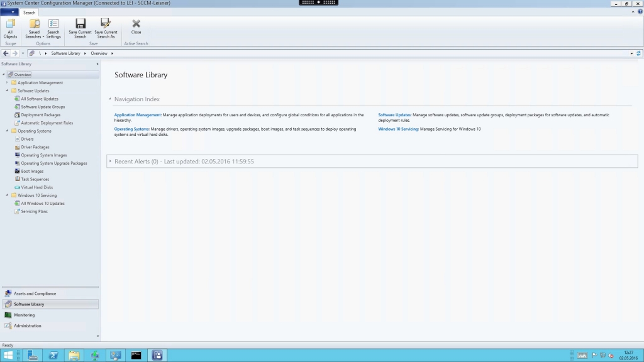Image resolution: width=644 pixels, height=362 pixels.
Task: Select the Search ribbon tab
Action: coord(29,13)
